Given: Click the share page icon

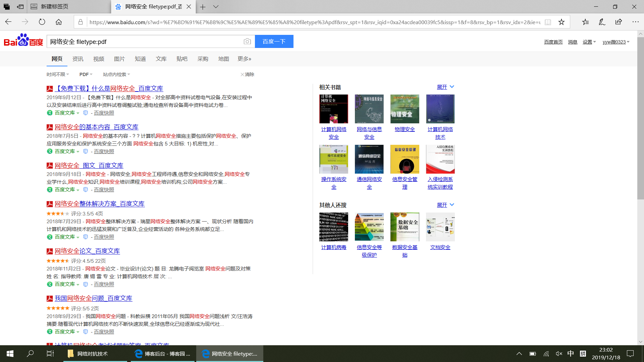Looking at the screenshot, I should (619, 22).
